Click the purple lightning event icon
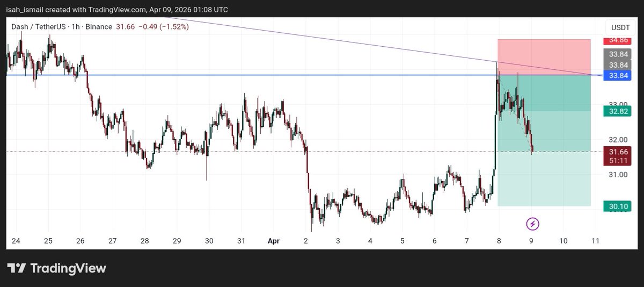This screenshot has height=287, width=644. [x=532, y=224]
